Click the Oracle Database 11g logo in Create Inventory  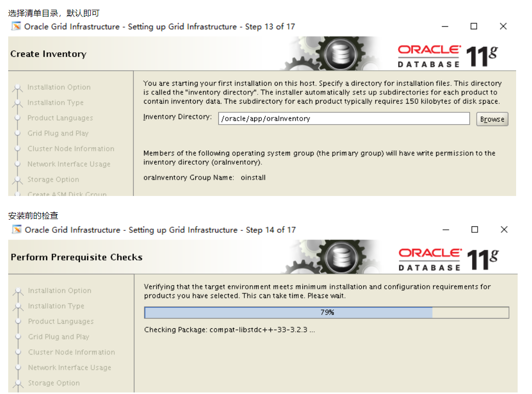click(447, 56)
